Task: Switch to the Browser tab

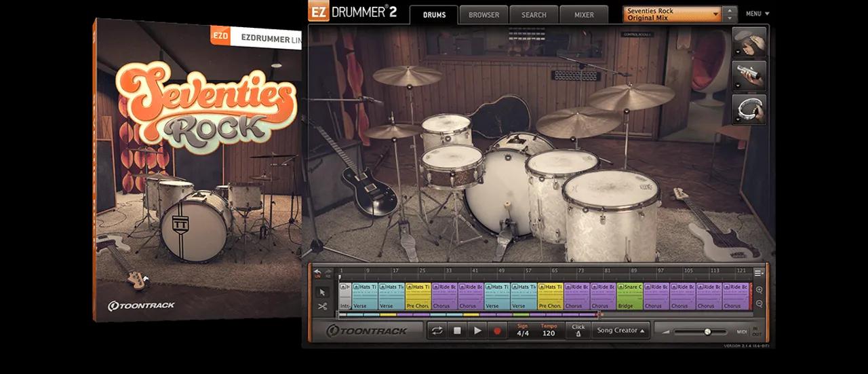Action: (x=484, y=14)
